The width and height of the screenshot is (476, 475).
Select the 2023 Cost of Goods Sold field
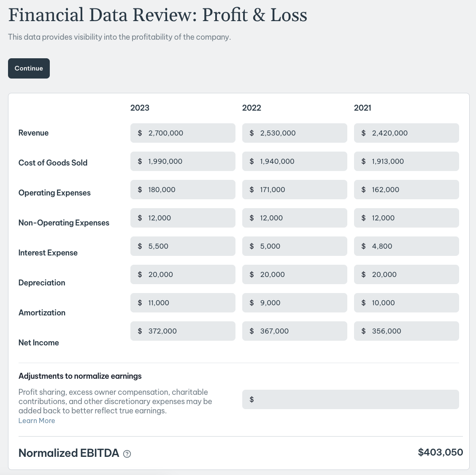[x=183, y=161]
